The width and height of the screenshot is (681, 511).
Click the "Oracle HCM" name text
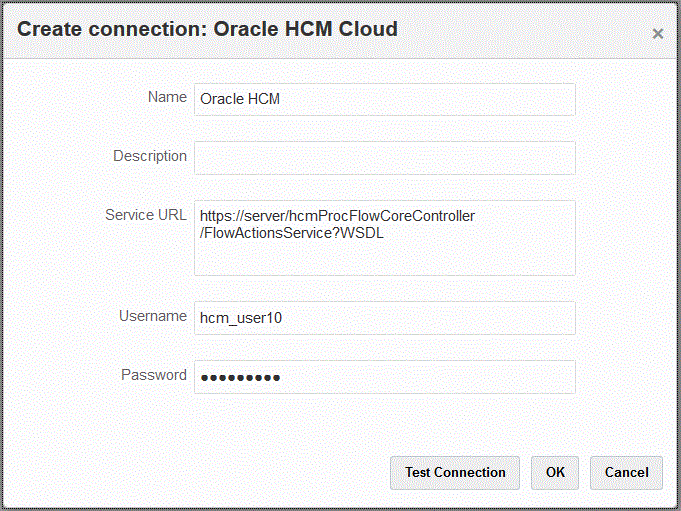click(241, 99)
